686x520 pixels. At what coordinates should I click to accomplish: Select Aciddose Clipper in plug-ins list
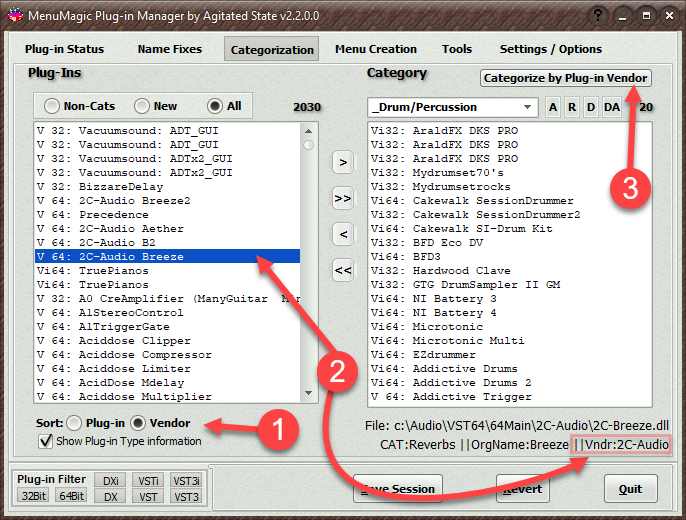pos(168,341)
